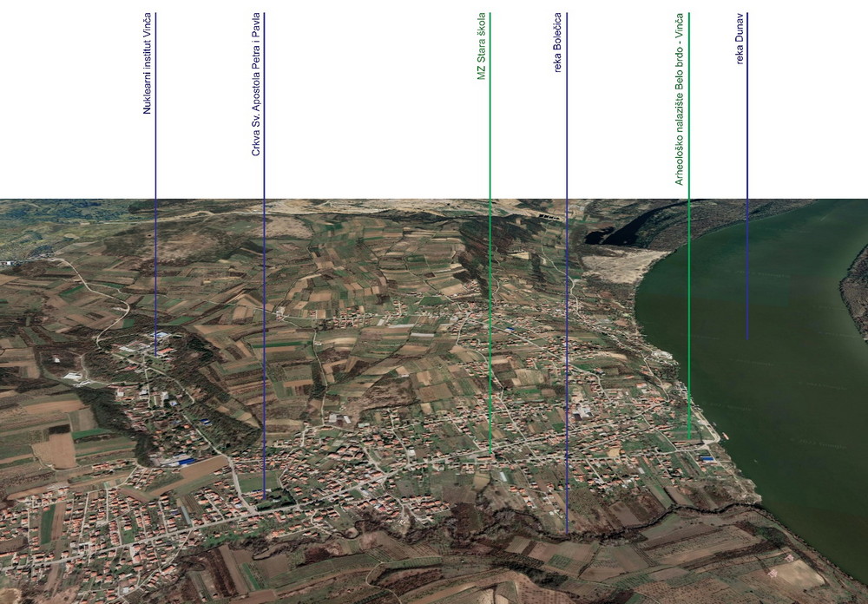This screenshot has height=604, width=868.
Task: Click bottom end of the reka Bolečica line
Action: (567, 531)
